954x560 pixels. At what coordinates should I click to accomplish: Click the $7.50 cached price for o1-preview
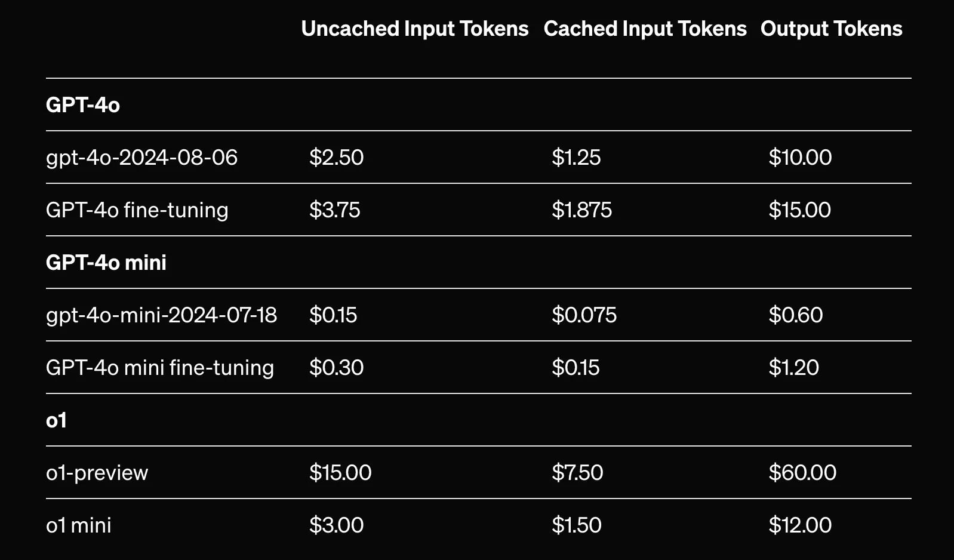(577, 473)
